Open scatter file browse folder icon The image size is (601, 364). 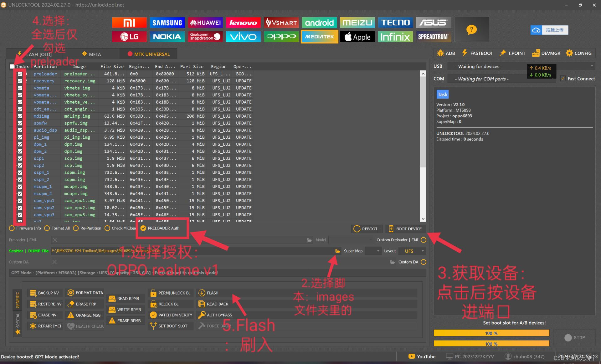[337, 251]
